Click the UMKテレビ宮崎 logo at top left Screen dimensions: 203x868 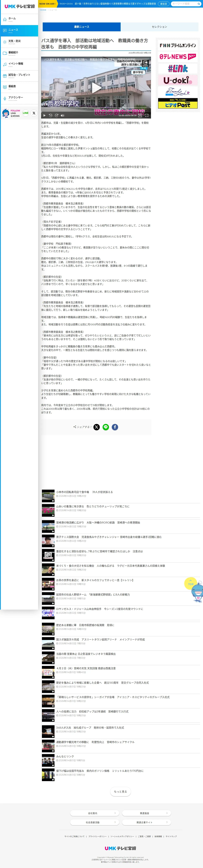[20, 6]
